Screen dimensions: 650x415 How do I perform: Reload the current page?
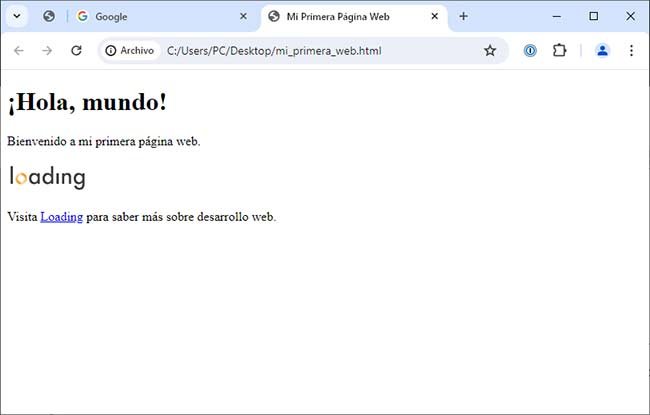76,50
